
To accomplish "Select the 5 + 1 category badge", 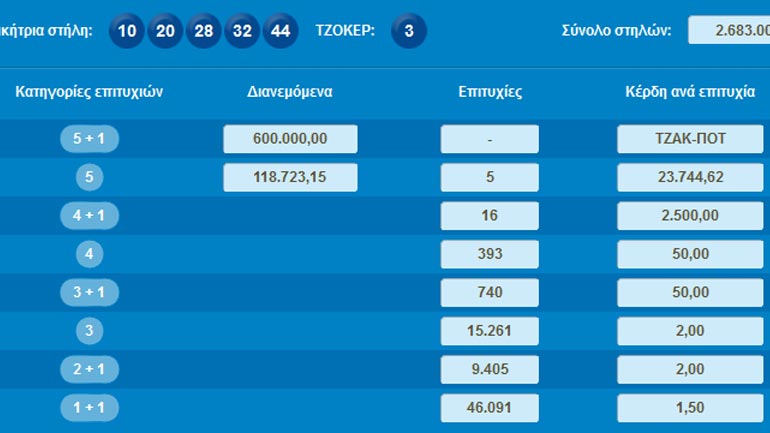I will (x=89, y=139).
